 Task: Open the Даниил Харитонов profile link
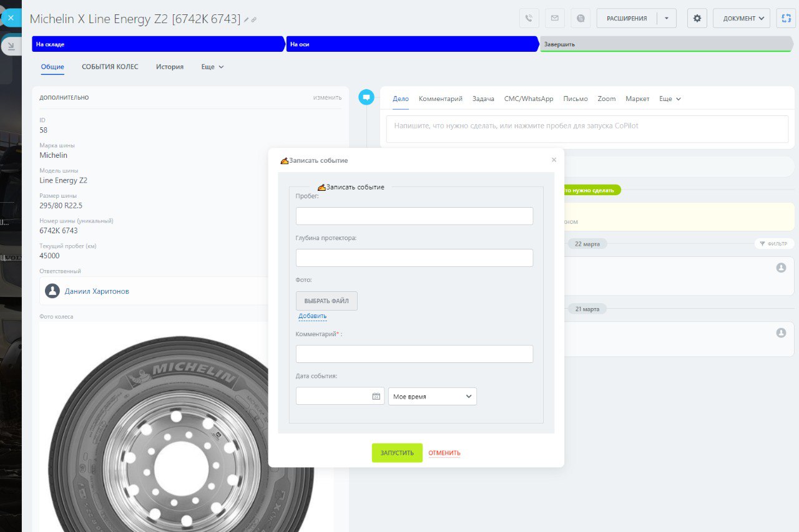click(97, 291)
